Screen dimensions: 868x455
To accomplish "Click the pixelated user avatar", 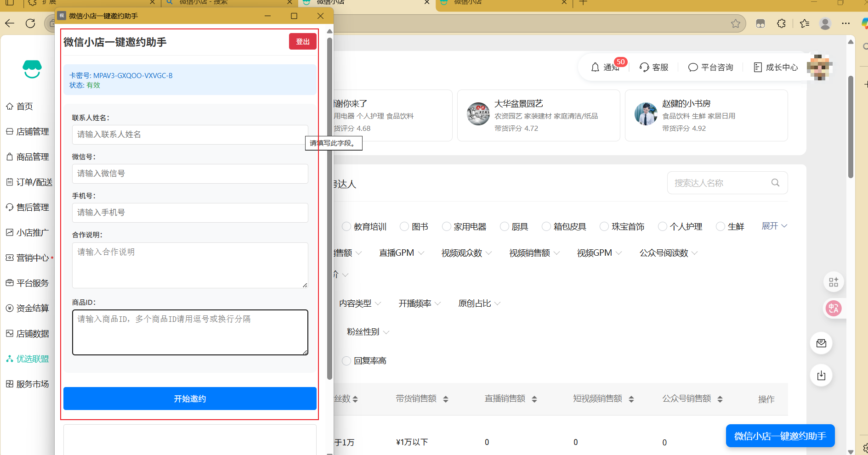I will pos(819,67).
